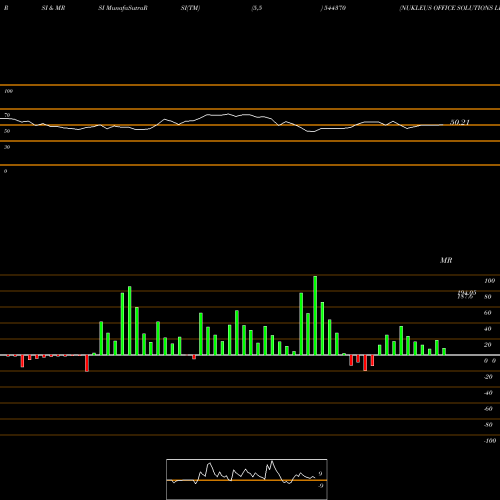Click the "SI(TM)" header label
The image size is (500, 500).
(x=190, y=8)
